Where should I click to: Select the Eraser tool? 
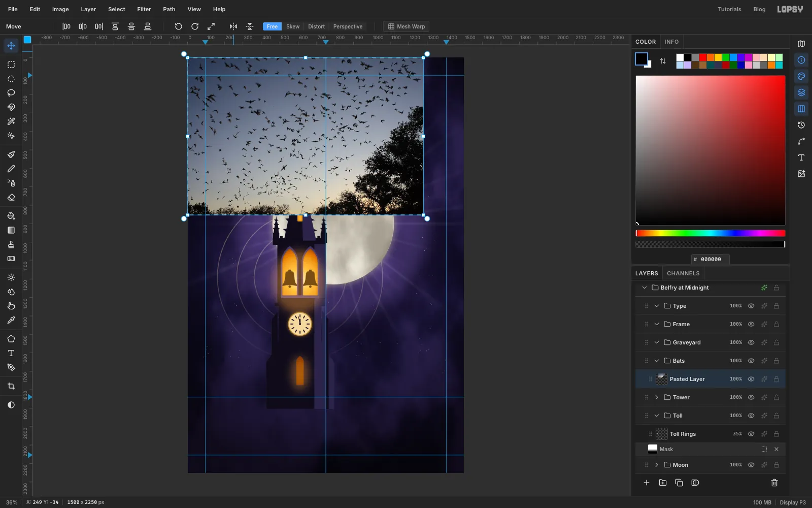click(11, 197)
